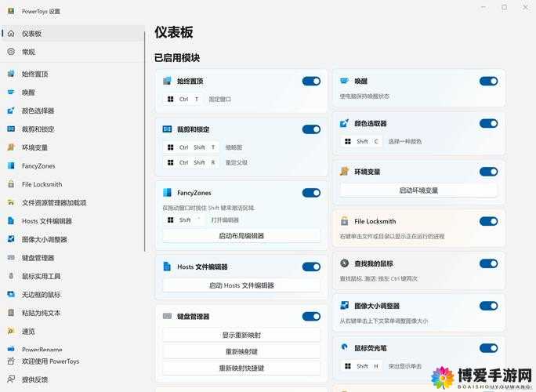Turn off the 颜色选取器 toggle
The height and width of the screenshot is (392, 536).
click(488, 124)
